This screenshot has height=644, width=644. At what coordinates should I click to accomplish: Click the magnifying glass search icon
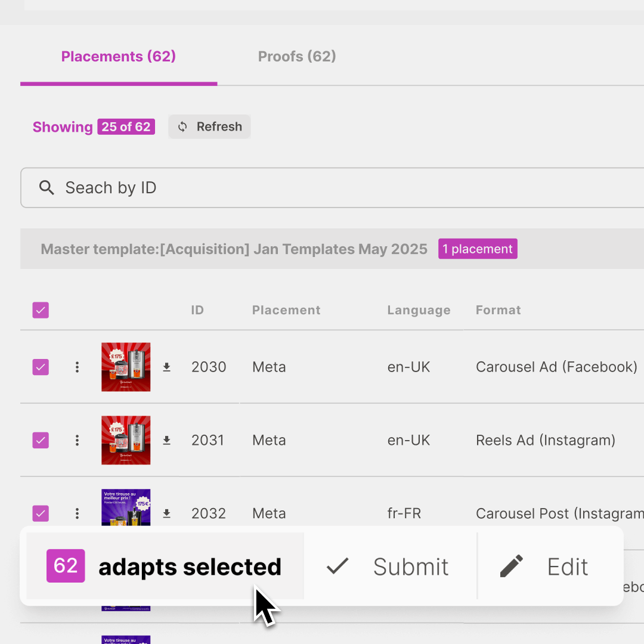(47, 188)
